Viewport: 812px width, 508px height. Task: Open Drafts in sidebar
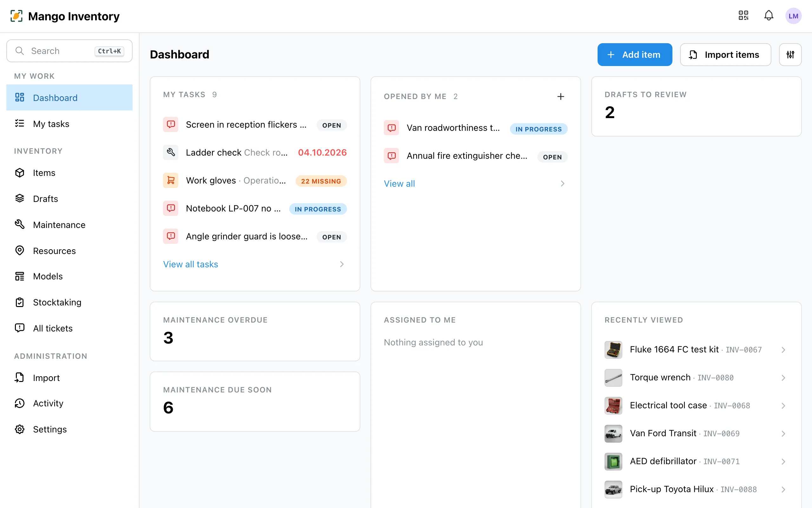[x=69, y=198]
